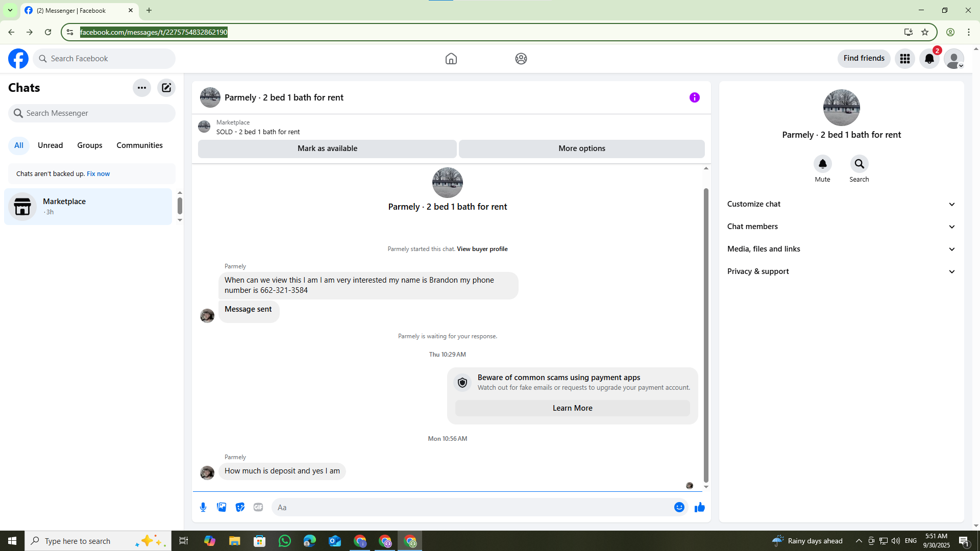Choose a GIF
Viewport: 980px width, 551px height.
(x=258, y=507)
